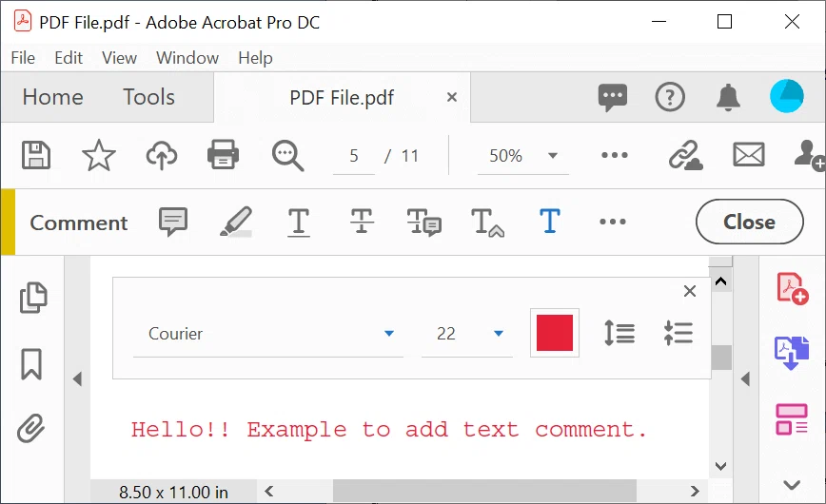
Task: Select the strikethrough text tool
Action: click(x=362, y=222)
